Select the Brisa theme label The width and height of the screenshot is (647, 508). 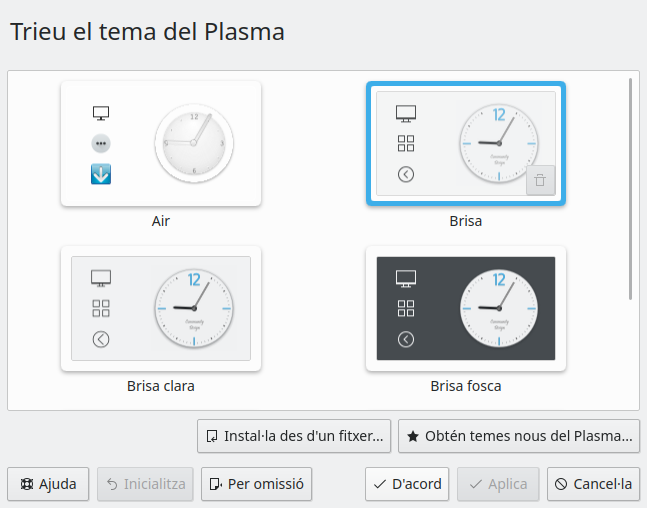pos(466,221)
